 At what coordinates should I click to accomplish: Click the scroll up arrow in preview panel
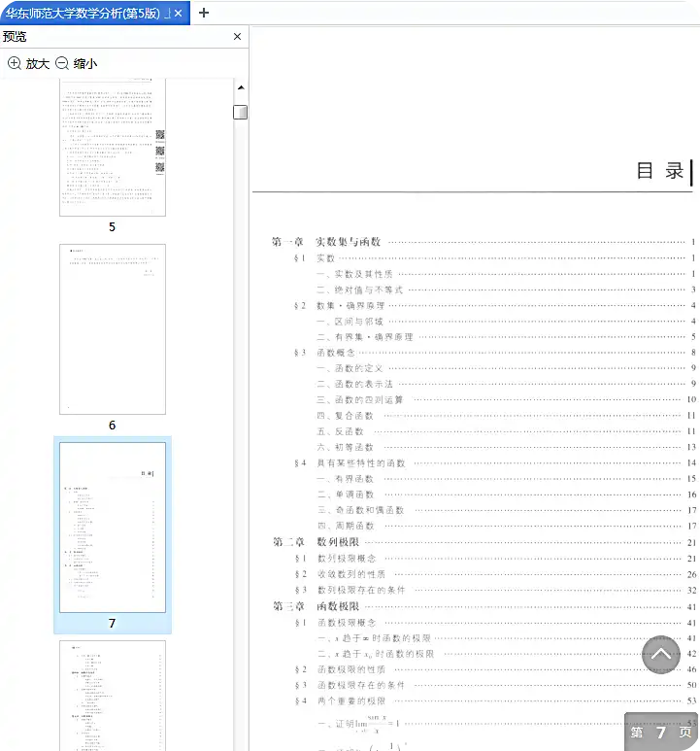241,87
